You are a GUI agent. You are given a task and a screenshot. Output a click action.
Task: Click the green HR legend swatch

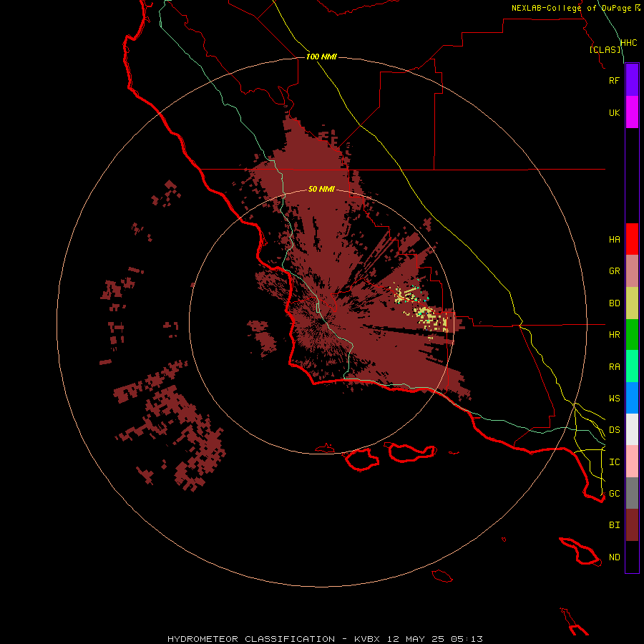point(632,334)
